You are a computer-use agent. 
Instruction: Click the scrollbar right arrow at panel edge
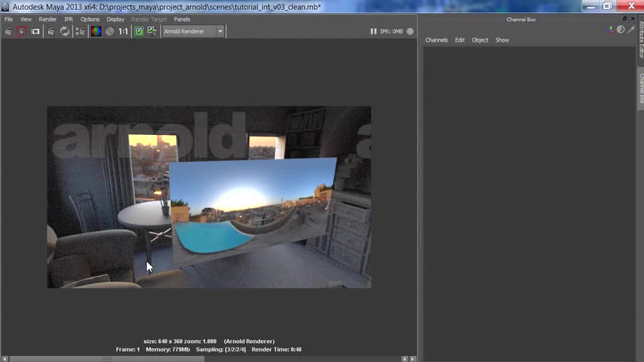pyautogui.click(x=412, y=359)
